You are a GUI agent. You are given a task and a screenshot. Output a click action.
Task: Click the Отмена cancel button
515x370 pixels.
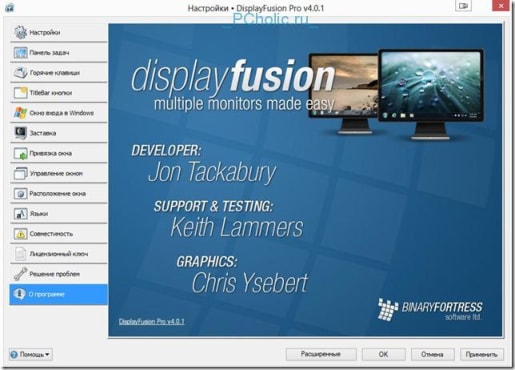(x=432, y=354)
